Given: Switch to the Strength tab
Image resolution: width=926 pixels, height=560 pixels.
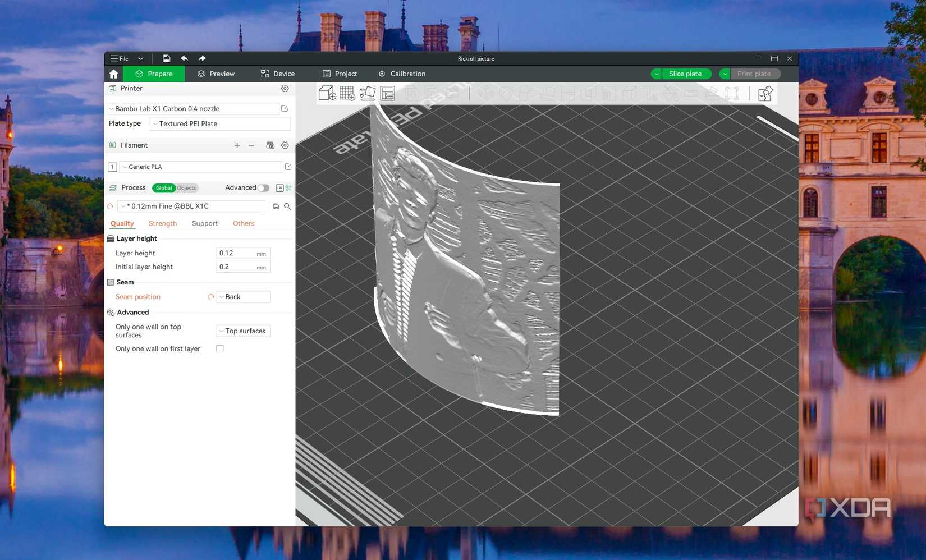Looking at the screenshot, I should (x=163, y=223).
